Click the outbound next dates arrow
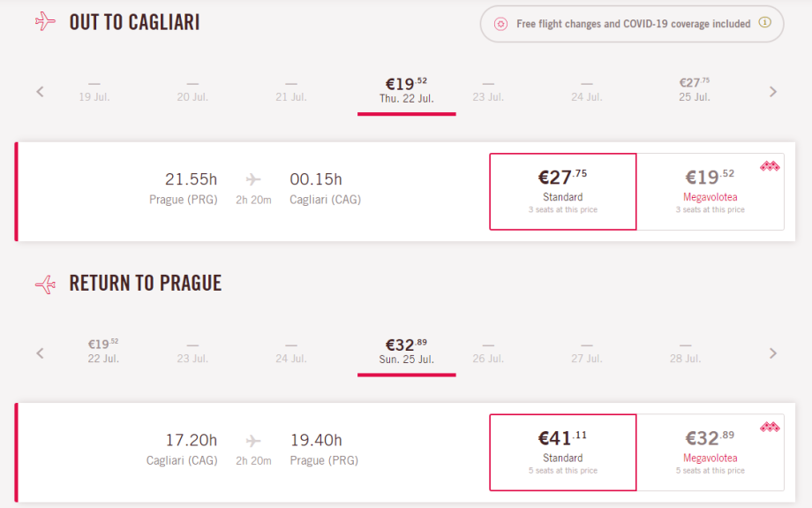 pyautogui.click(x=773, y=91)
